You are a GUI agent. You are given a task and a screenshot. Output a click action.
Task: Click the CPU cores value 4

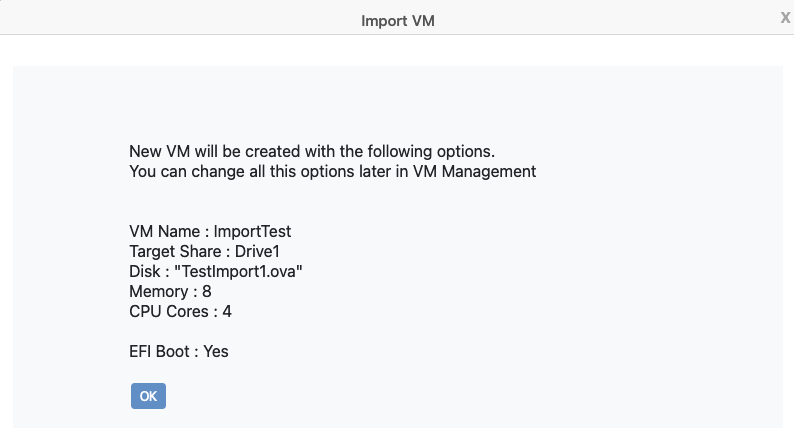point(227,311)
